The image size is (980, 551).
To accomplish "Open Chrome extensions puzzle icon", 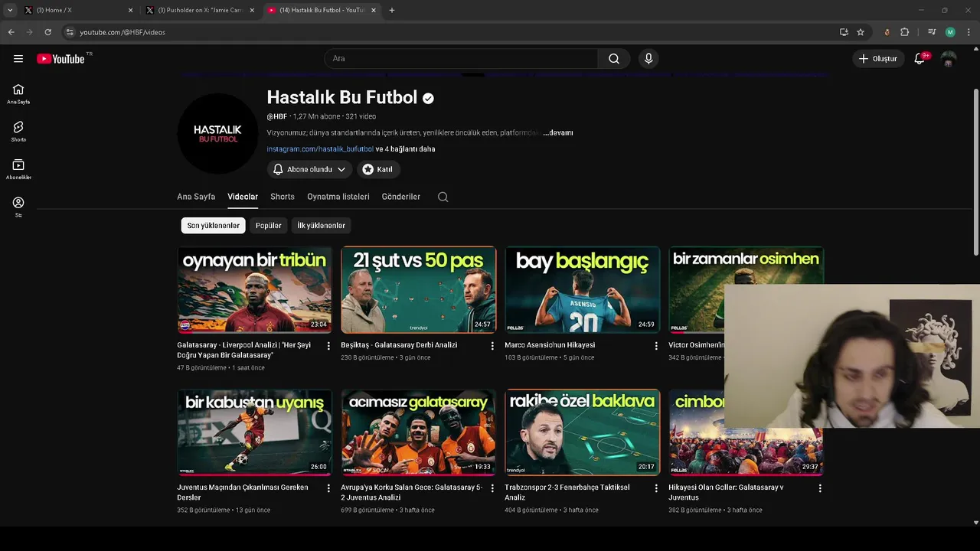I will (x=905, y=32).
